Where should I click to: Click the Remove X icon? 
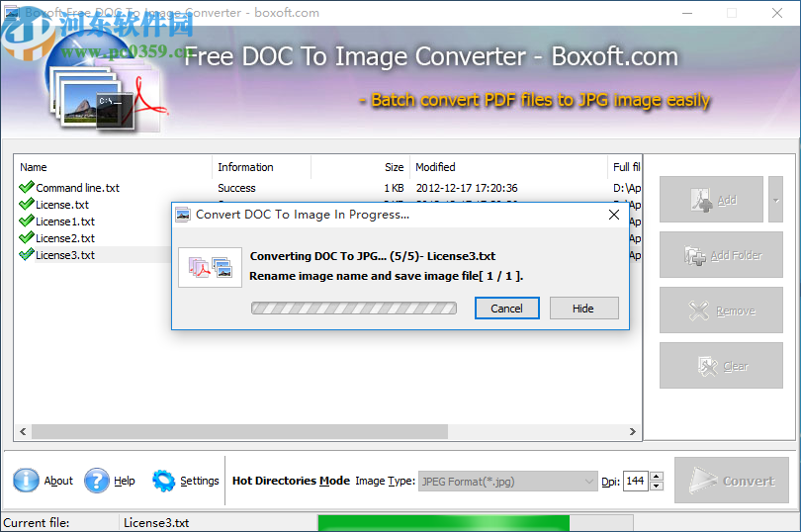point(698,310)
